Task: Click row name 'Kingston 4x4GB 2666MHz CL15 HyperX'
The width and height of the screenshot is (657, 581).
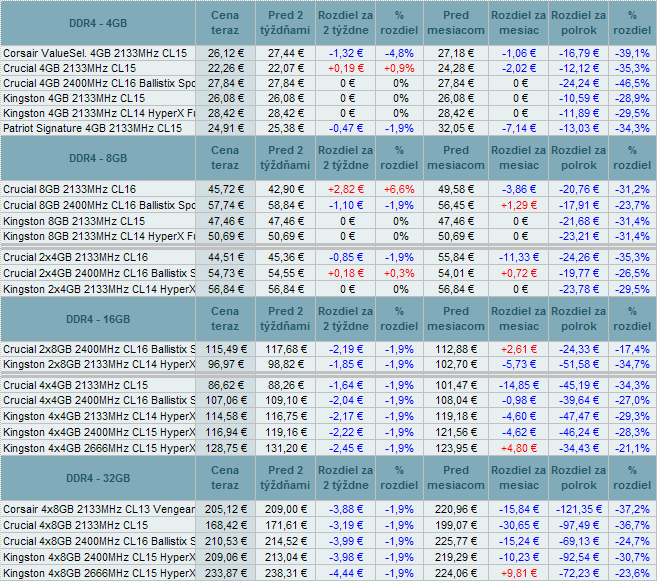Action: click(x=99, y=448)
